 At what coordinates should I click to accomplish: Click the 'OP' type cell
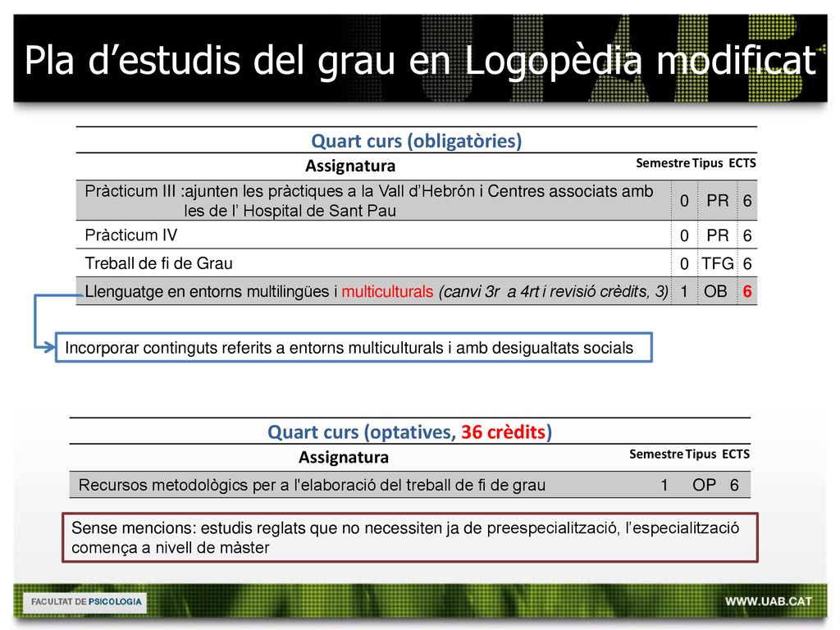click(704, 485)
